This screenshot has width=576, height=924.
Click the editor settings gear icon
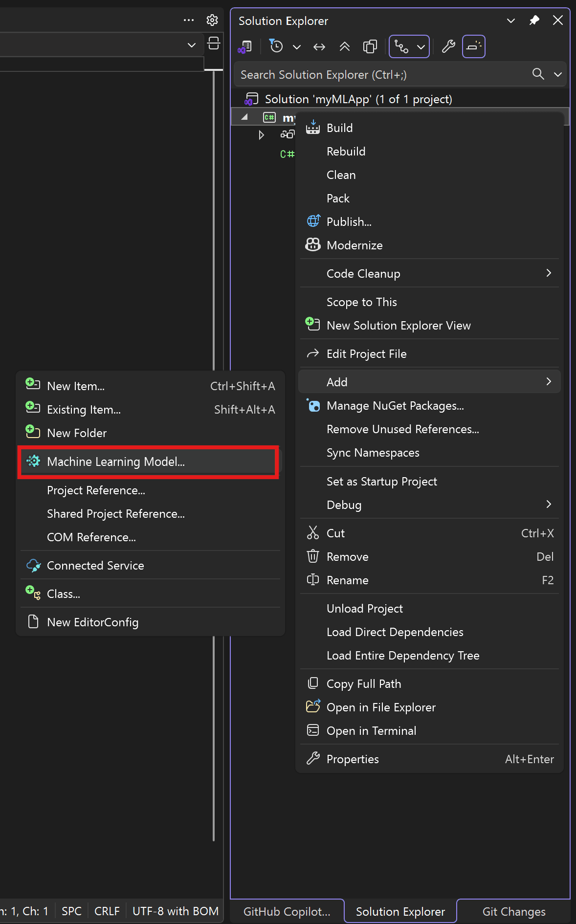pyautogui.click(x=212, y=20)
